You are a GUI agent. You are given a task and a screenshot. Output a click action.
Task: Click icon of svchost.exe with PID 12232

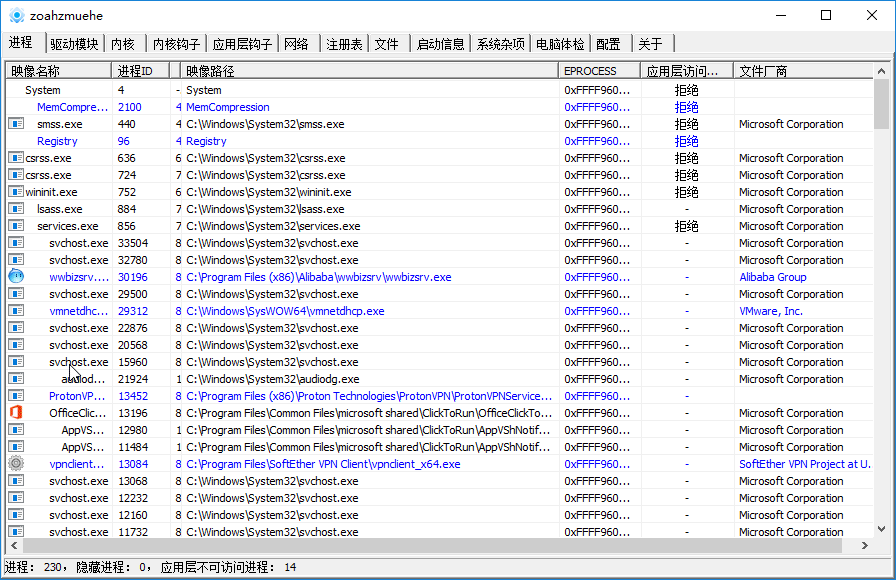coord(16,498)
